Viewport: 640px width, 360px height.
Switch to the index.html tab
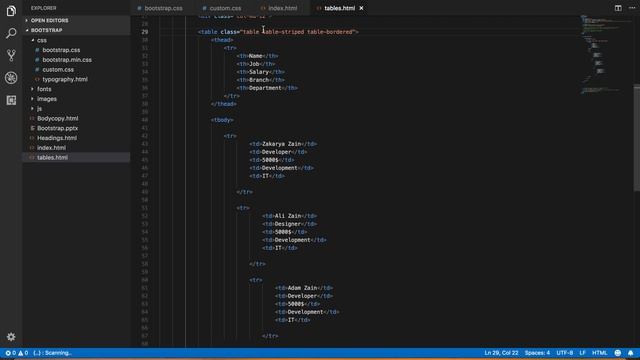pos(279,8)
